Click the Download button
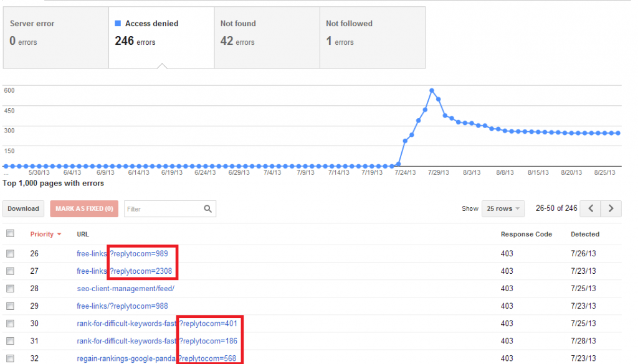Viewport: 638px width, 364px height. pyautogui.click(x=23, y=208)
